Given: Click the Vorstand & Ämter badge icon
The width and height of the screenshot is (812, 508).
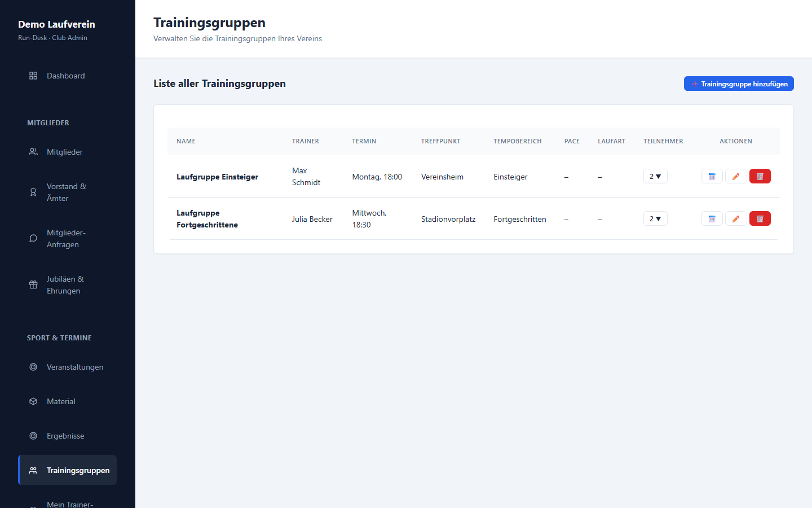Looking at the screenshot, I should click(x=33, y=192).
